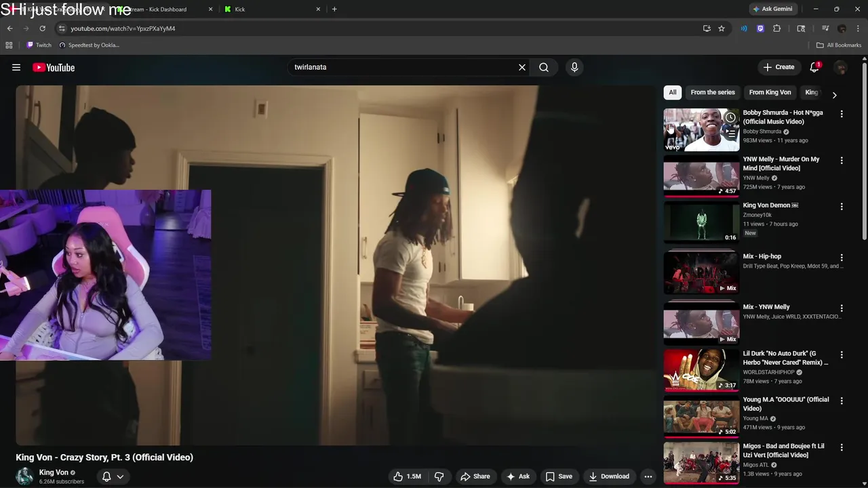Screen dimensions: 868x488
Task: Go back to the previous page
Action: coord(9,28)
